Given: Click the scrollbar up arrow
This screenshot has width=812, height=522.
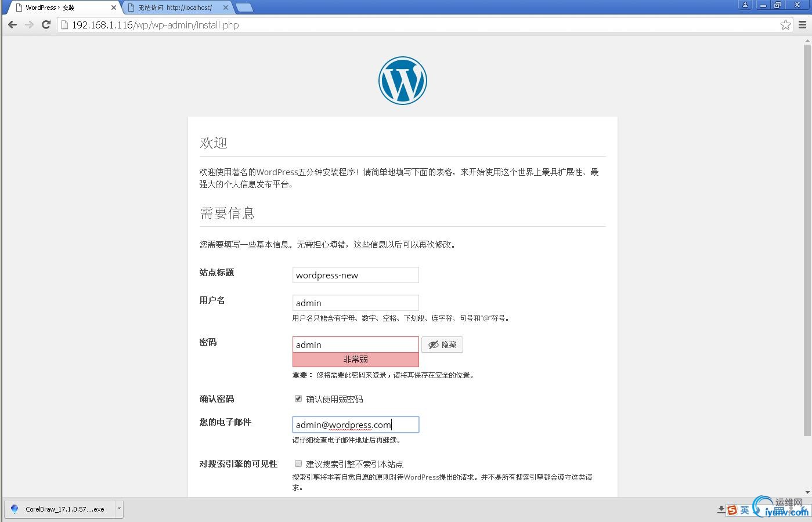Looking at the screenshot, I should coord(807,41).
